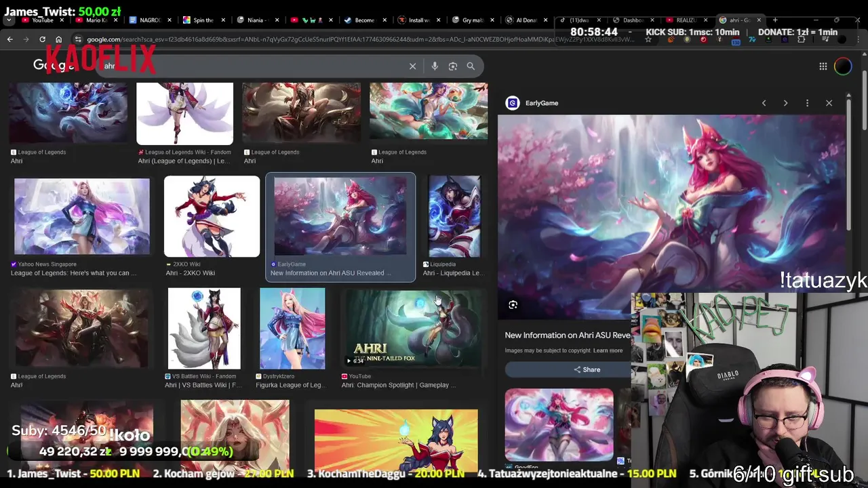Open the EarlyGame source link in preview header
Screen dimensions: 868x488
pos(532,103)
